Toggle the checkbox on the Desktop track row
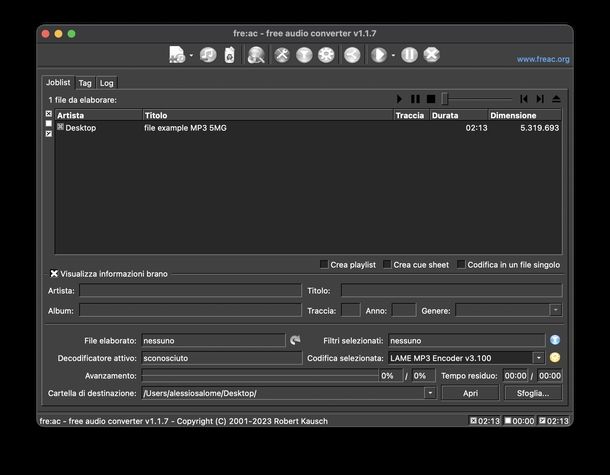 (x=60, y=127)
